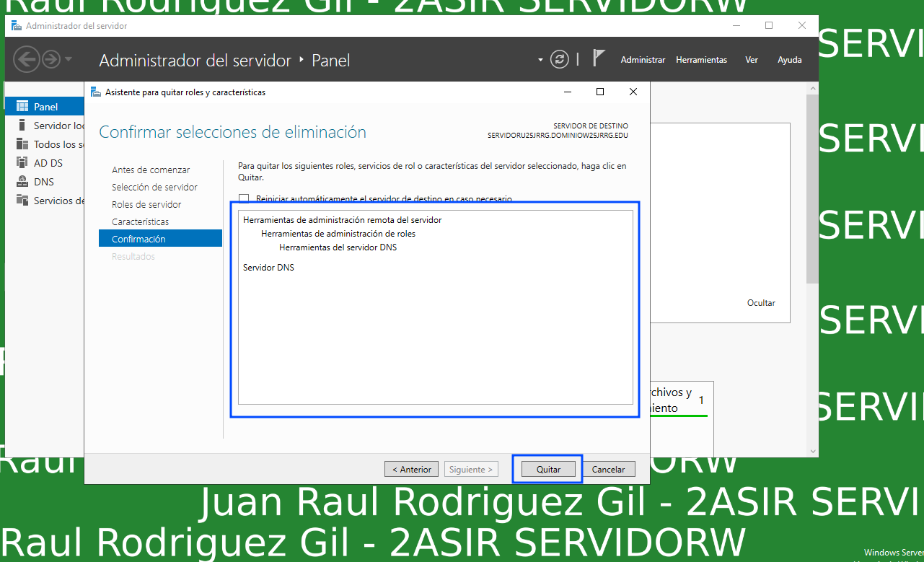
Task: Select Herramientas del servidor DNS line
Action: pos(338,247)
